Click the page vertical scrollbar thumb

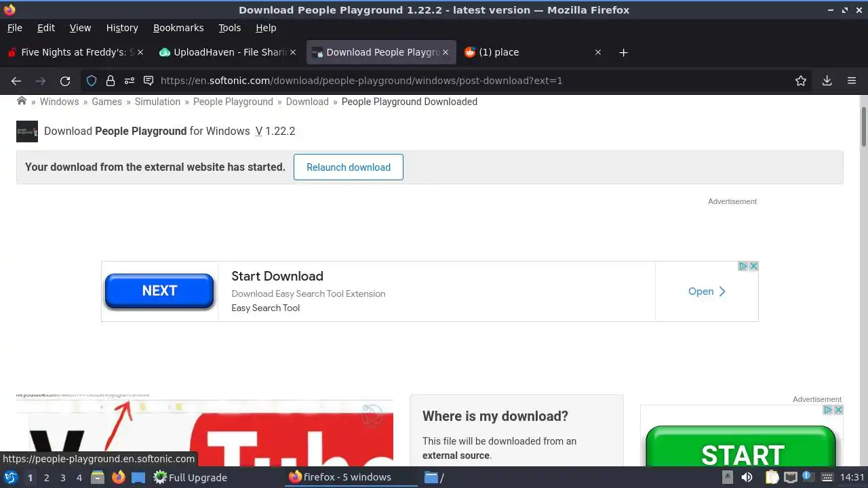click(863, 126)
